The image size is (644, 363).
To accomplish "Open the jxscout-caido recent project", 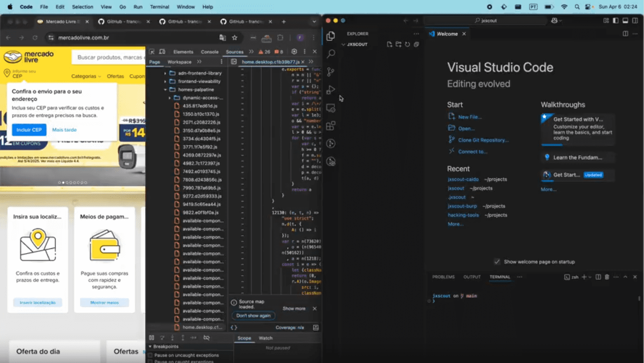I will pos(463,179).
